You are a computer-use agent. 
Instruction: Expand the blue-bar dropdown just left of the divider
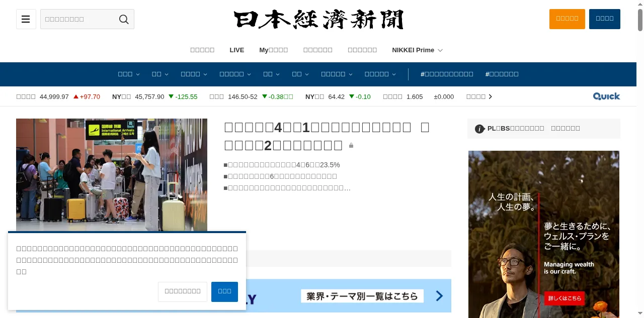click(380, 74)
